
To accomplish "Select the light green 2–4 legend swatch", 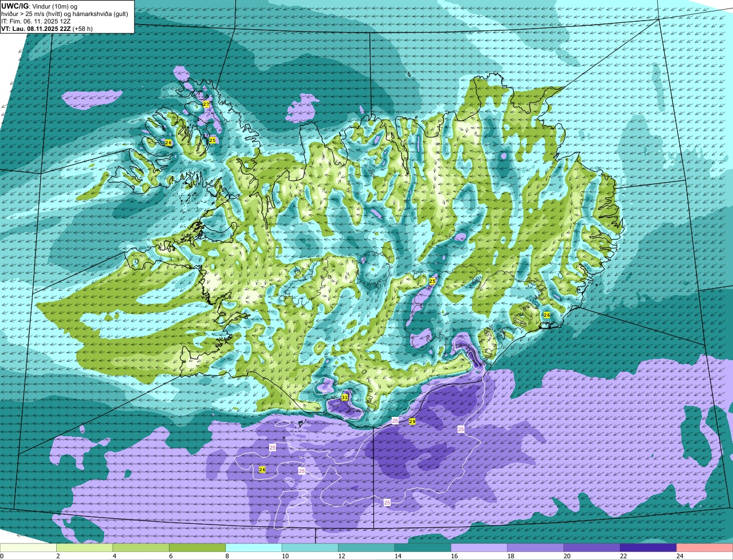I will coord(85,547).
